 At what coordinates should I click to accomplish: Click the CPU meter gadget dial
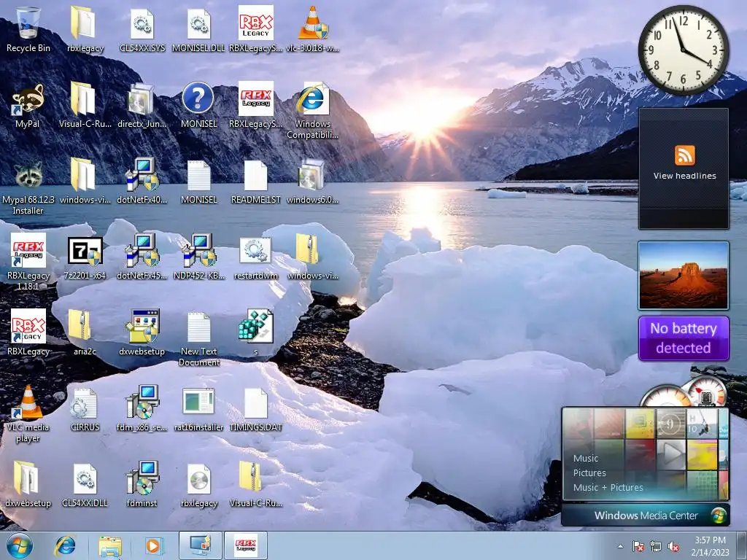click(665, 396)
